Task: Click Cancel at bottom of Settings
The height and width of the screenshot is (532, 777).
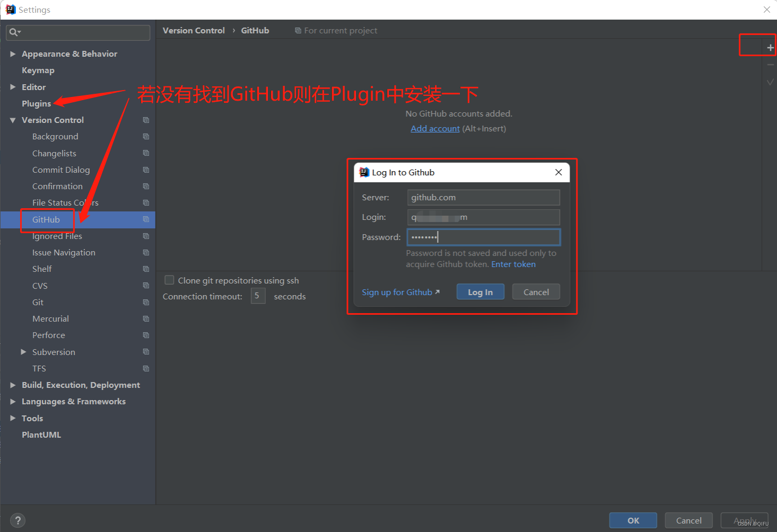Action: click(689, 520)
